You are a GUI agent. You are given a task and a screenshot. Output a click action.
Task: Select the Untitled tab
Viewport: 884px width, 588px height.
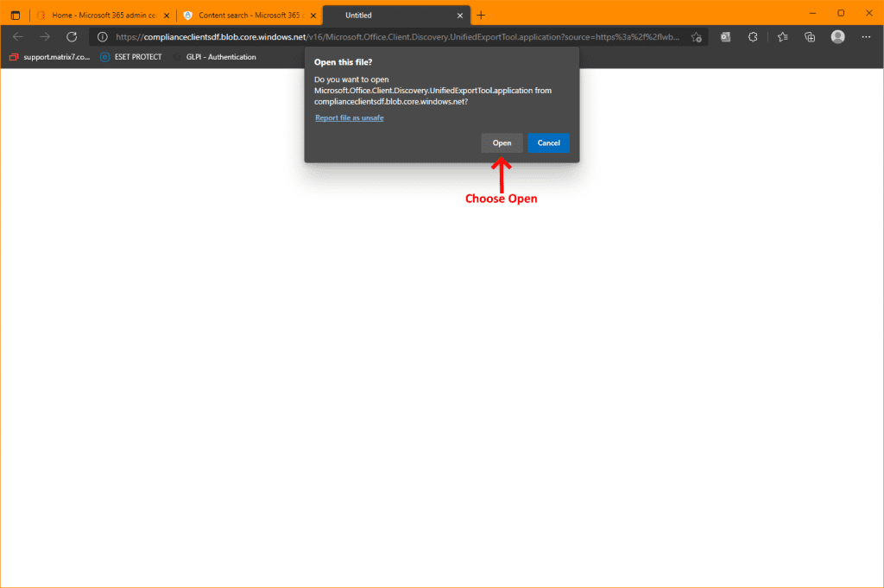pos(397,16)
